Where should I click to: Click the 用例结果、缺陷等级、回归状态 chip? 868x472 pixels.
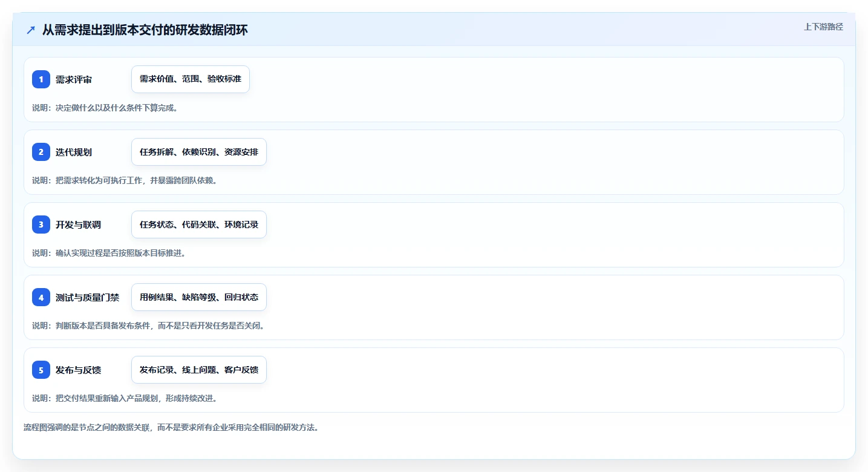(x=199, y=297)
